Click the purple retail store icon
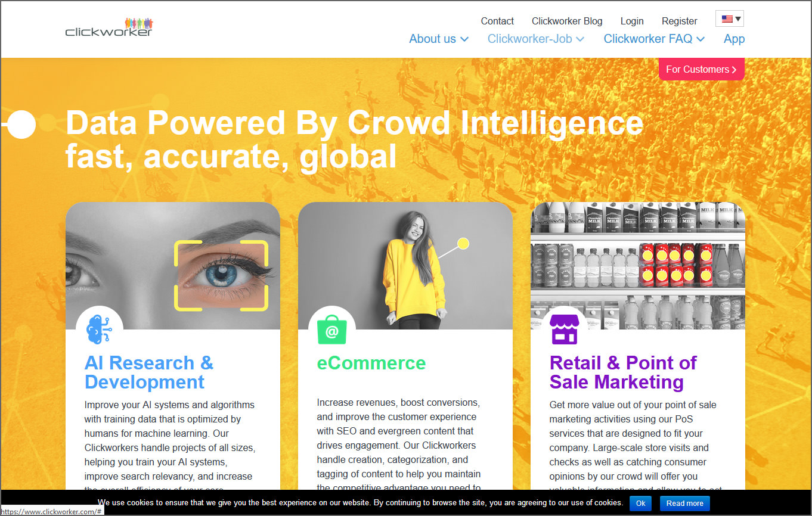Image resolution: width=812 pixels, height=516 pixels. tap(564, 330)
